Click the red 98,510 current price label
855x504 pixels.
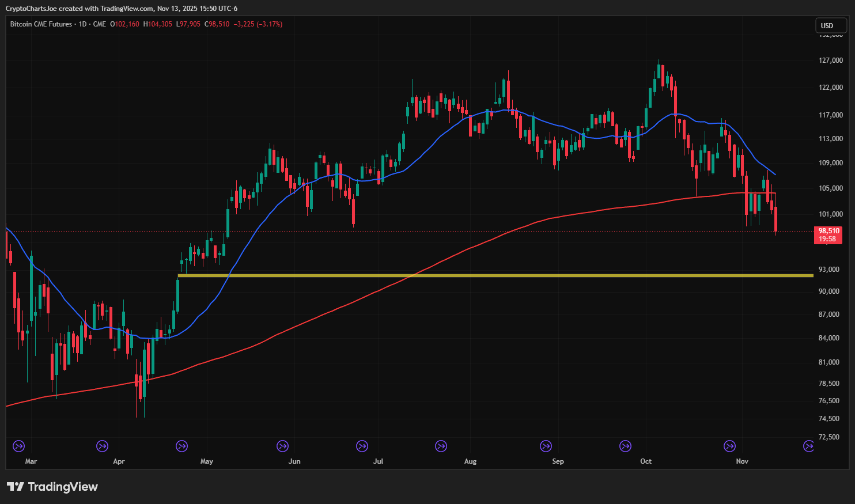click(828, 234)
